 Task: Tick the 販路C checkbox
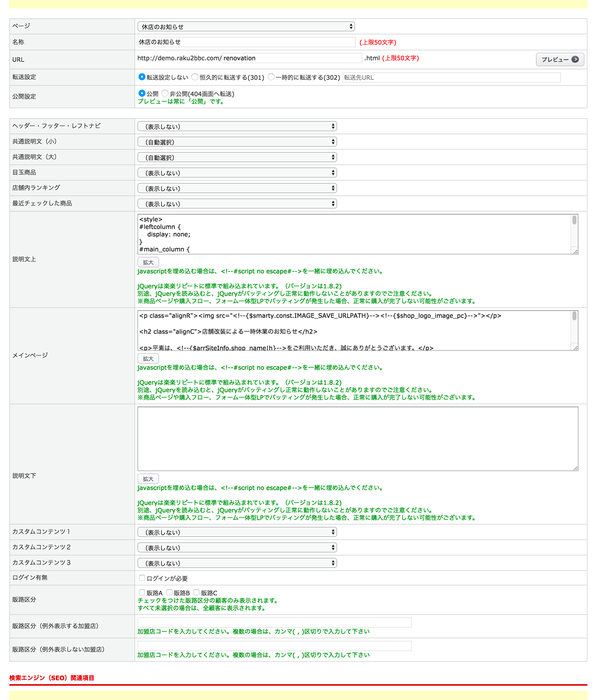(x=196, y=593)
